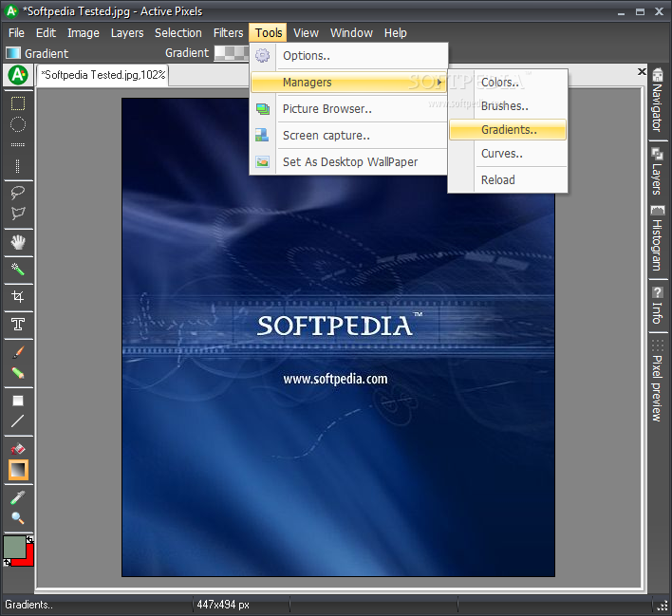Click the Screen capture icon in menu
Image resolution: width=672 pixels, height=616 pixels.
coord(262,135)
